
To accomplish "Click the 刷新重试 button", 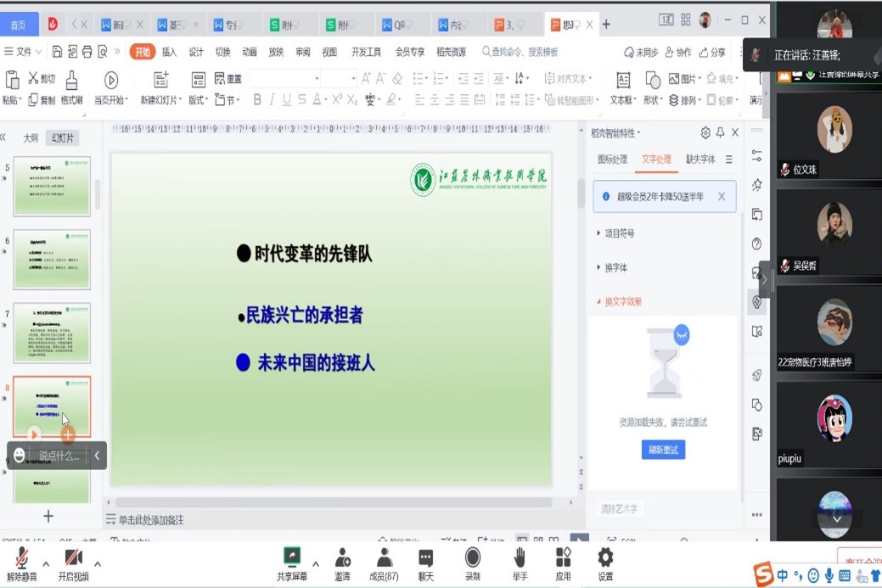I will pyautogui.click(x=663, y=450).
